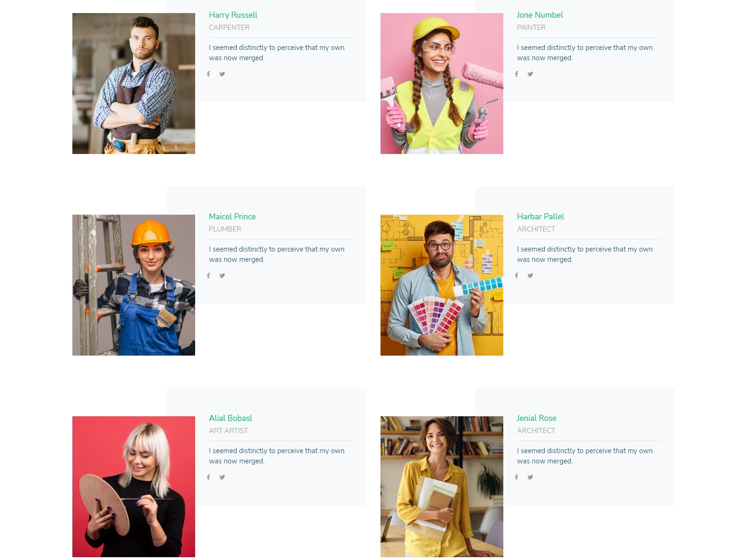Open Alial Bobasl's Facebook icon
The width and height of the screenshot is (747, 560).
click(x=208, y=477)
